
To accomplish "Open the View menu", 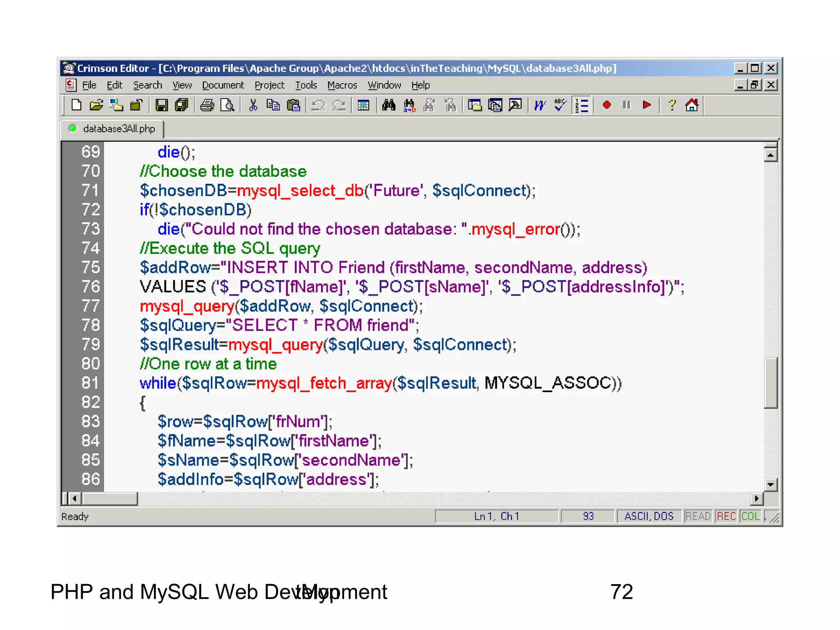I will click(182, 85).
